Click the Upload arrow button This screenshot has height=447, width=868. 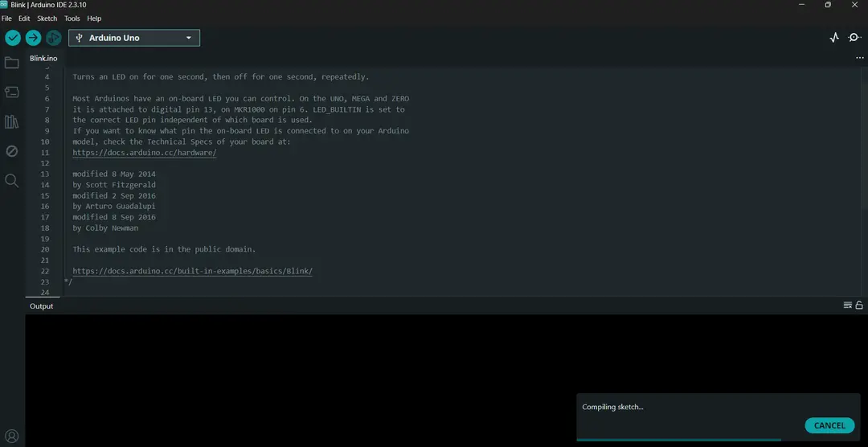click(x=33, y=38)
